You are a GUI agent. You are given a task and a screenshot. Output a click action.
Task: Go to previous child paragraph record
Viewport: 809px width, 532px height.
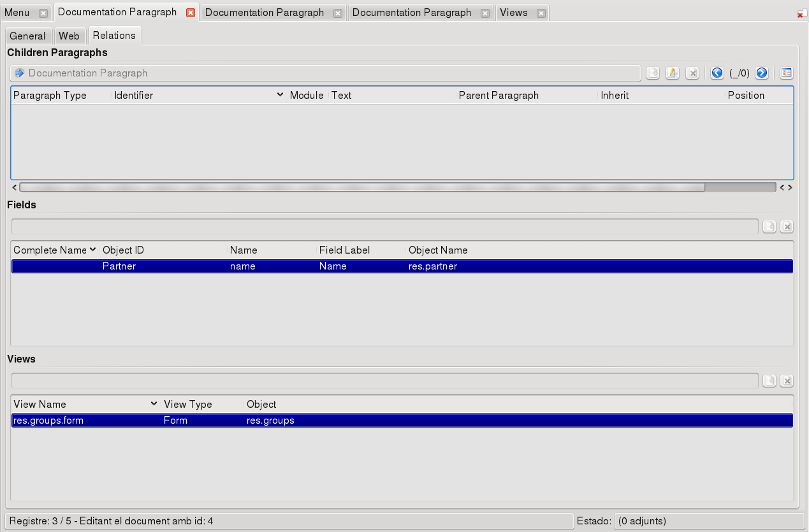(x=717, y=73)
